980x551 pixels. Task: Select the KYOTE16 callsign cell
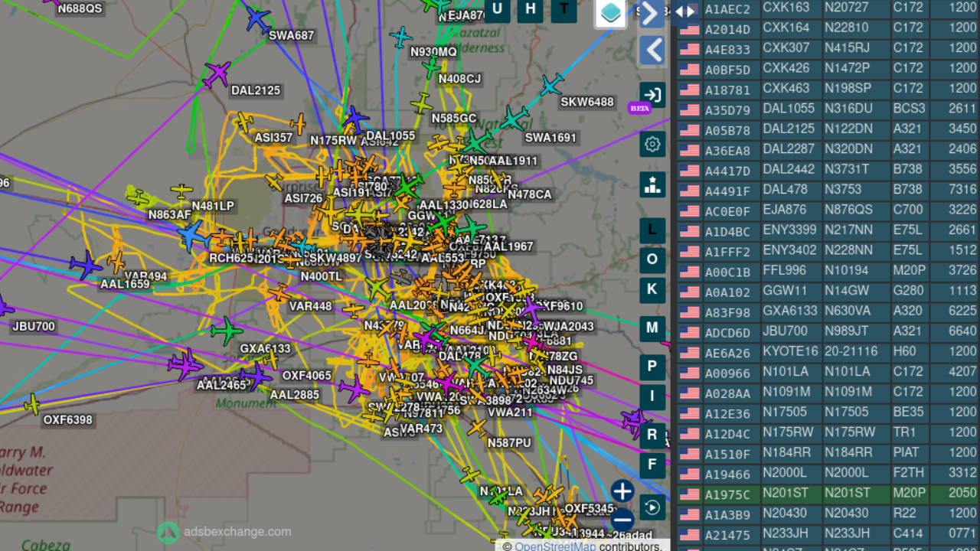791,351
